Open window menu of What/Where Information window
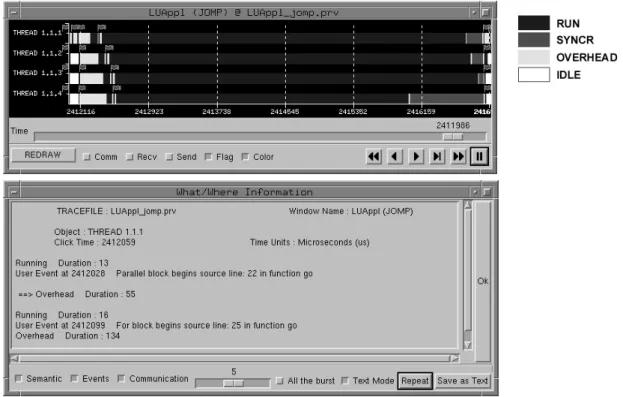This screenshot has width=623, height=397. tap(14, 192)
